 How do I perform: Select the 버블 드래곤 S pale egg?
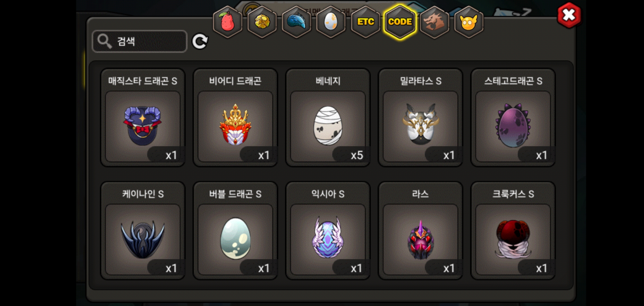pos(235,231)
